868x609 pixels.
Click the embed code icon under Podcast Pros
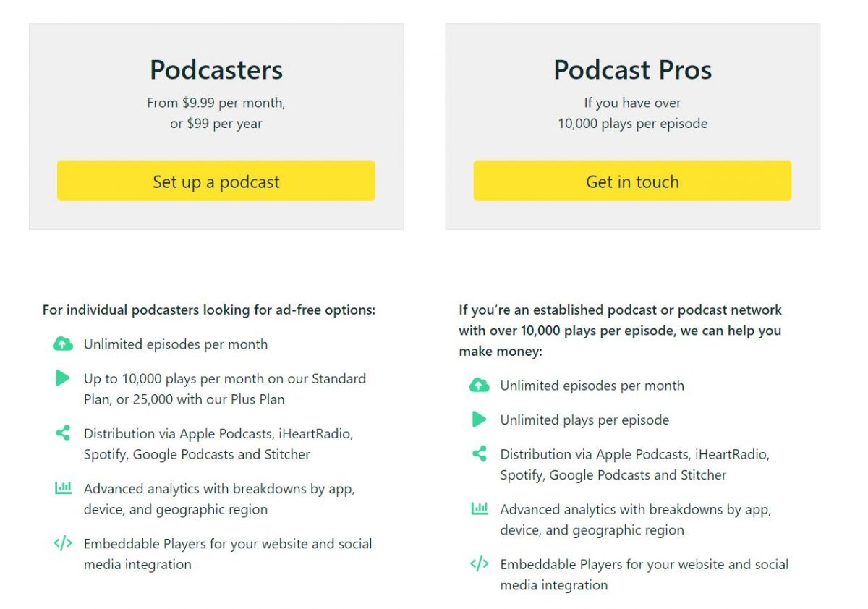point(480,564)
